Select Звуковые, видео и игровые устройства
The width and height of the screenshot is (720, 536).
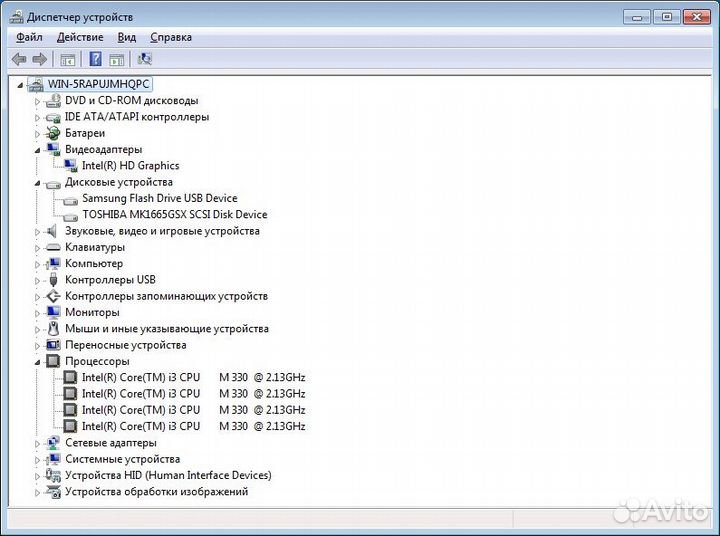click(162, 231)
